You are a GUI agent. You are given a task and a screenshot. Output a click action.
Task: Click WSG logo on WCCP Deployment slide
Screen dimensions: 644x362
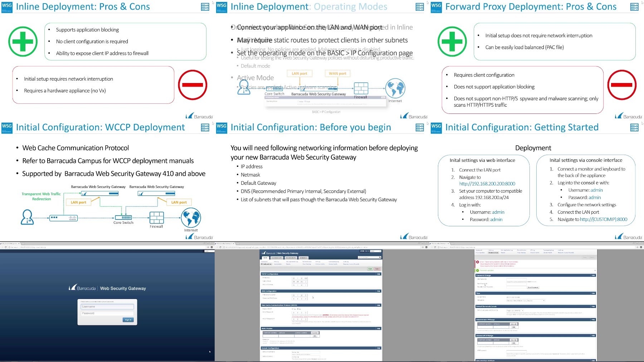click(x=7, y=128)
